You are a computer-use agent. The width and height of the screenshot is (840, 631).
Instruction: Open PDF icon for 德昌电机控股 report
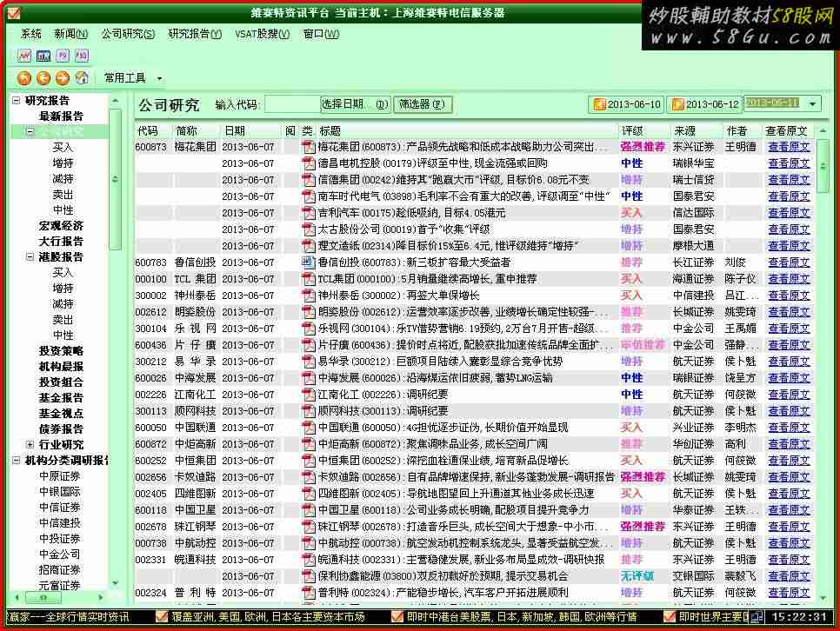click(x=309, y=163)
